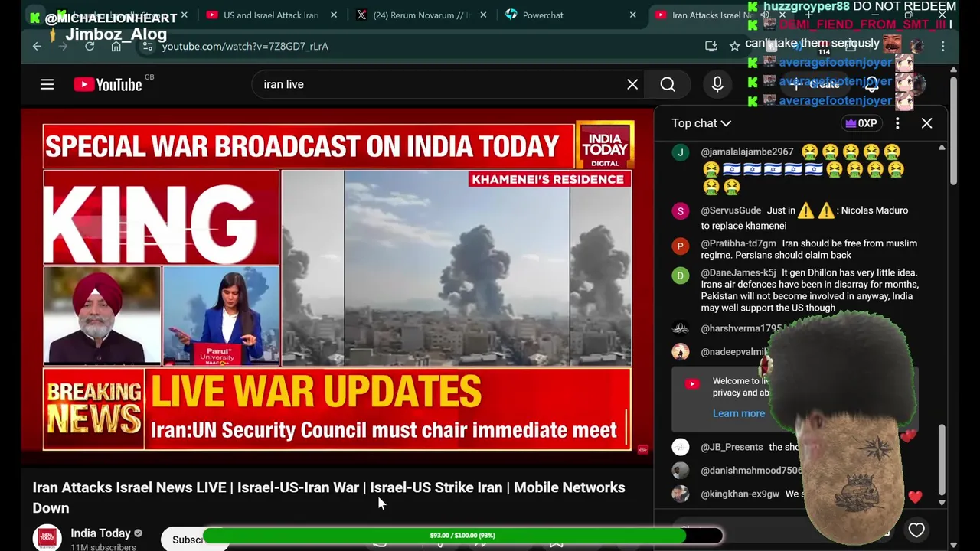980x551 pixels.
Task: Click the page scrollbar thumb
Action: (x=953, y=130)
